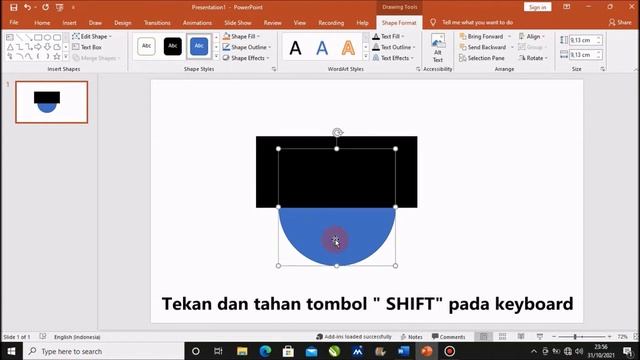Undo the last action

coord(27,7)
